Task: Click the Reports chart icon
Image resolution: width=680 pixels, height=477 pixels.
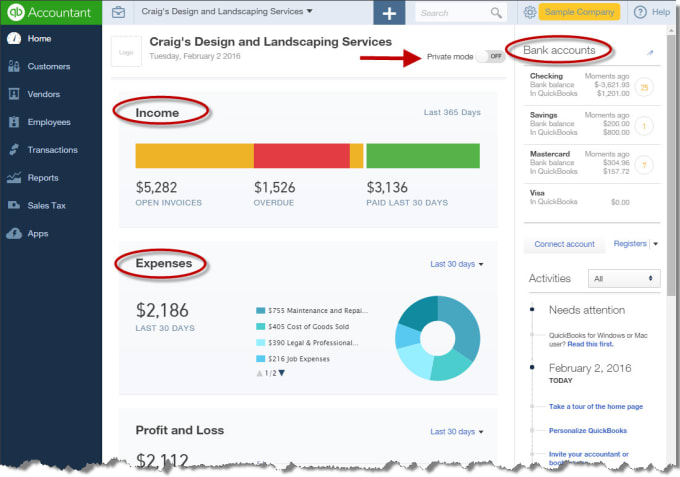Action: point(14,177)
